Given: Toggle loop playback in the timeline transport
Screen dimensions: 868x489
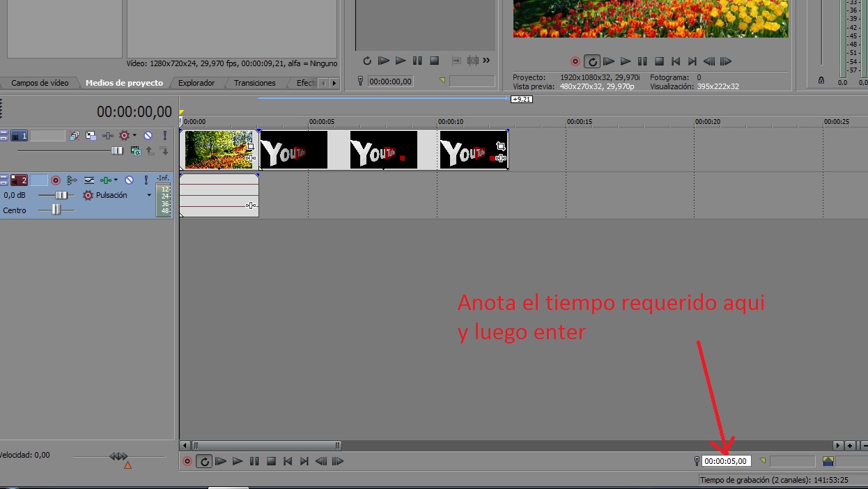Looking at the screenshot, I should tap(204, 461).
